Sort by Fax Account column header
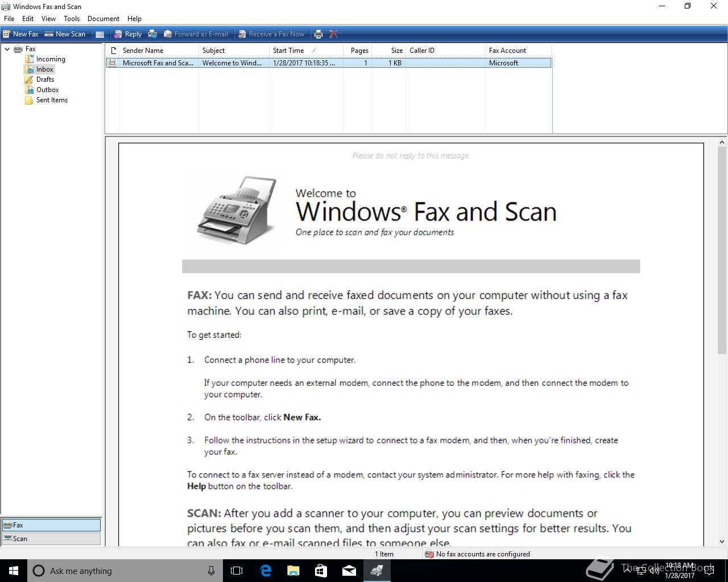The image size is (728, 582). click(x=518, y=51)
